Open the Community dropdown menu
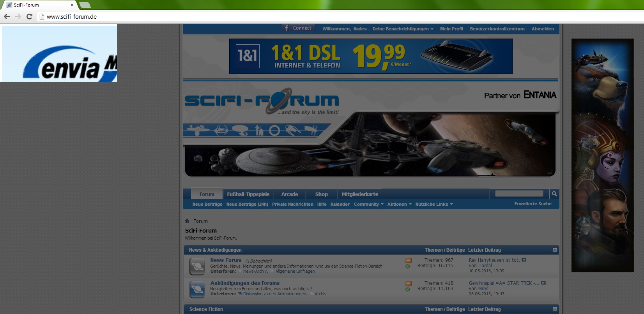 (368, 204)
